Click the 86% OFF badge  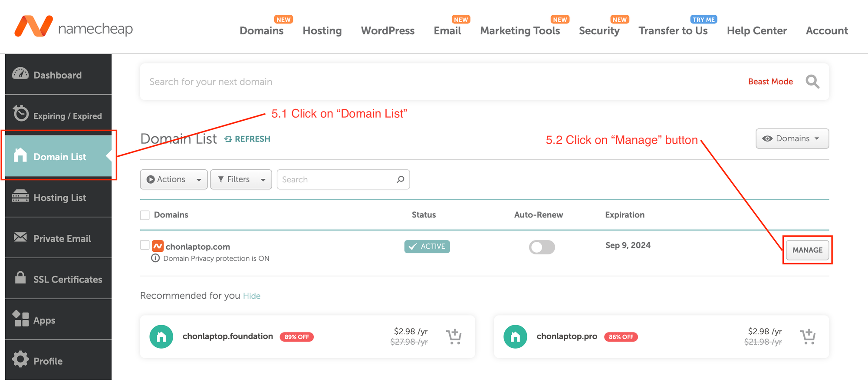click(x=621, y=337)
